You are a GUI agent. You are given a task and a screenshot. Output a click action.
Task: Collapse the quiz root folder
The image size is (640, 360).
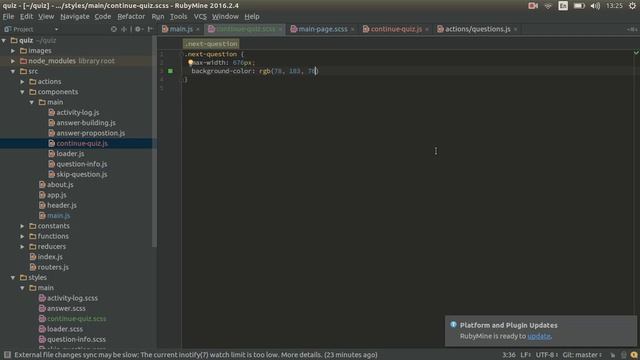click(x=4, y=40)
